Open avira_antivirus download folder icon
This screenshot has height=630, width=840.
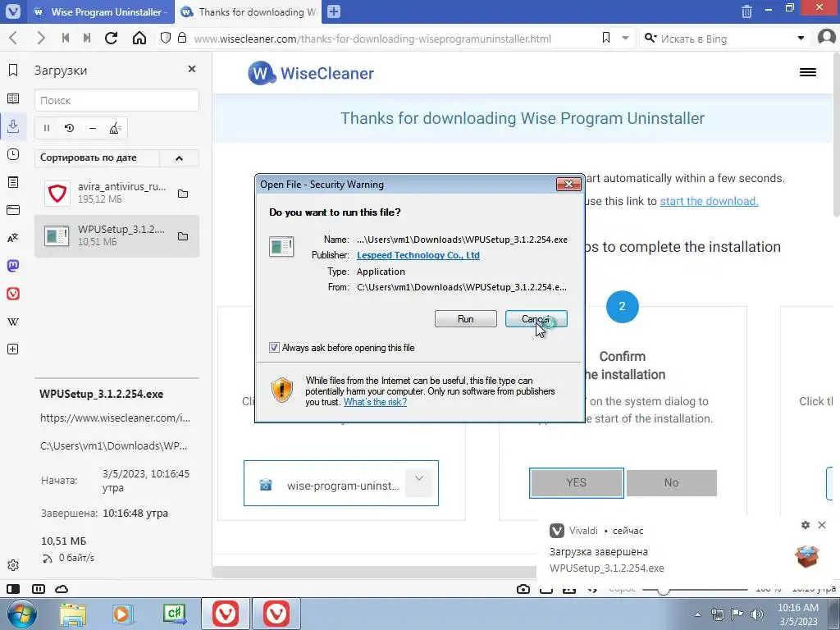point(183,194)
